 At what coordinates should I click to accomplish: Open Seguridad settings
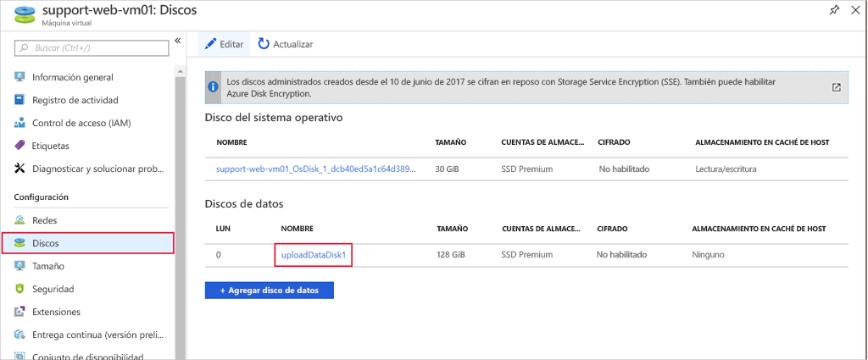[53, 289]
